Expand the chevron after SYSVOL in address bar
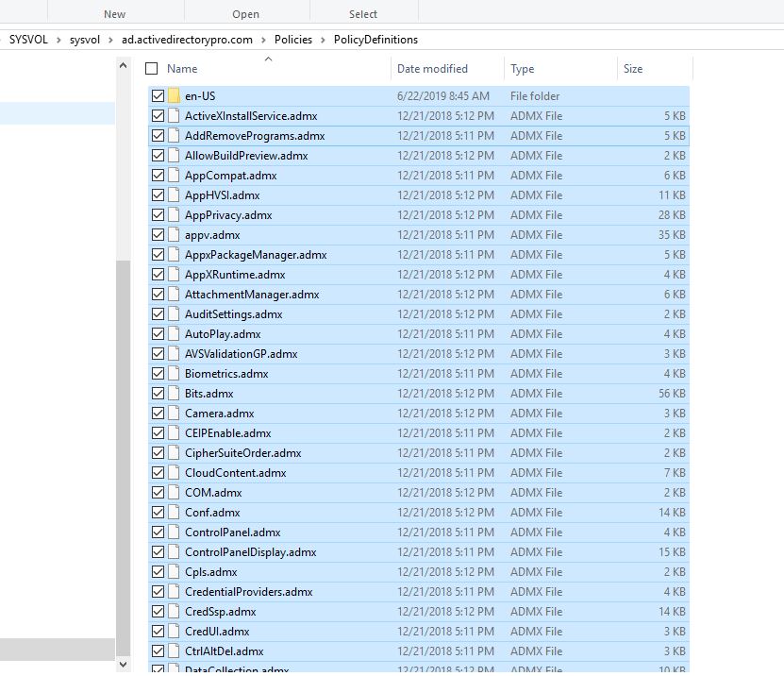 click(x=58, y=40)
